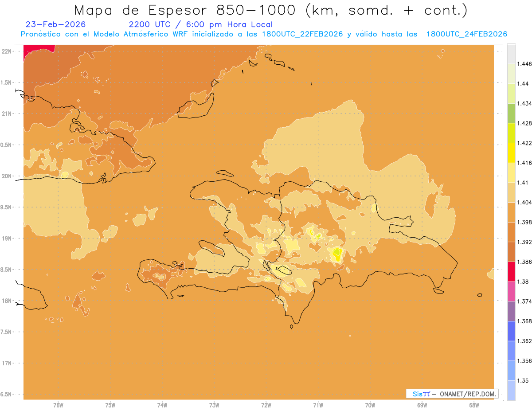
Task: Click the valid-until timestamp '1800UTC_24FEB2026'
Action: [x=466, y=35]
